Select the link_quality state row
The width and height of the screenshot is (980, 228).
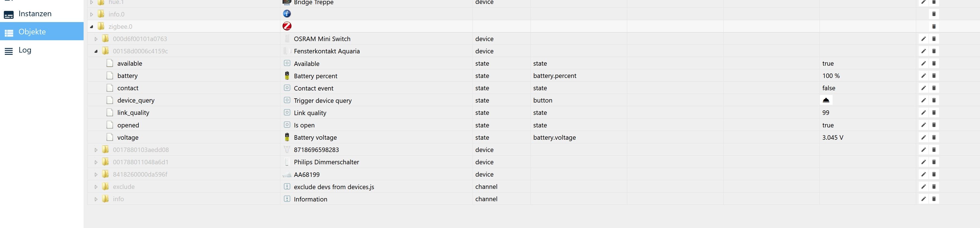[133, 113]
